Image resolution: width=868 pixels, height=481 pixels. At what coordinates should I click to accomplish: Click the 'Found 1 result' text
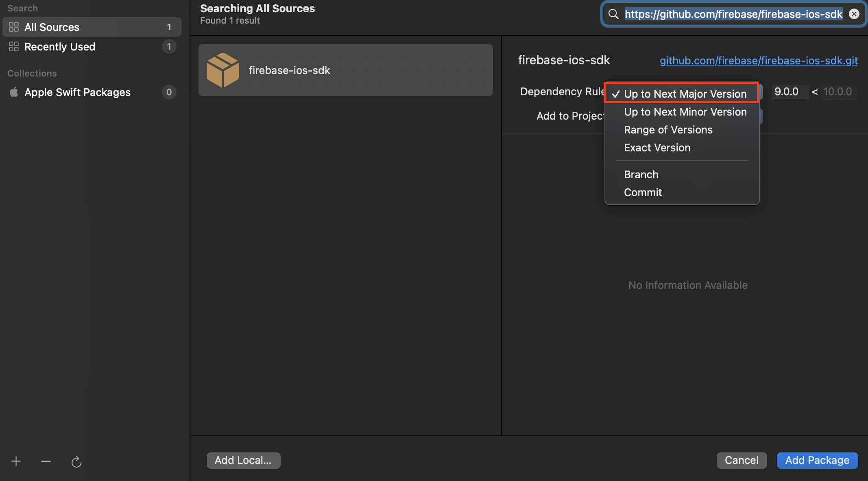pos(230,20)
